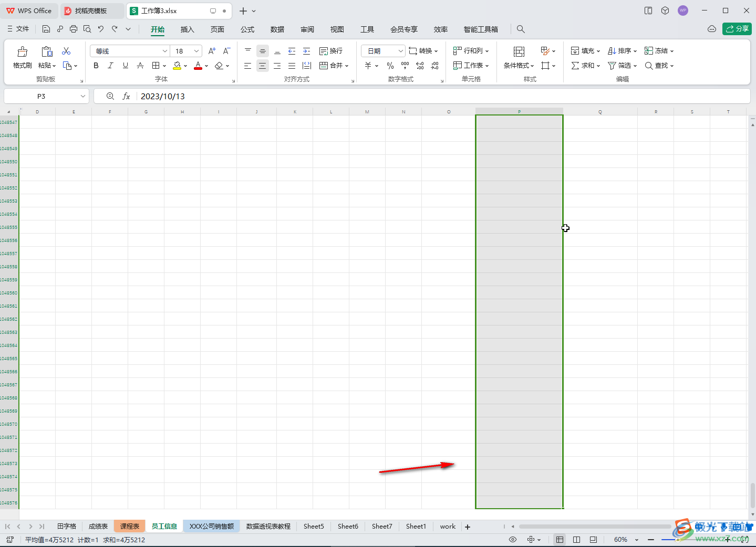The image size is (756, 547).
Task: Click the Thousands separator format icon
Action: (x=405, y=66)
